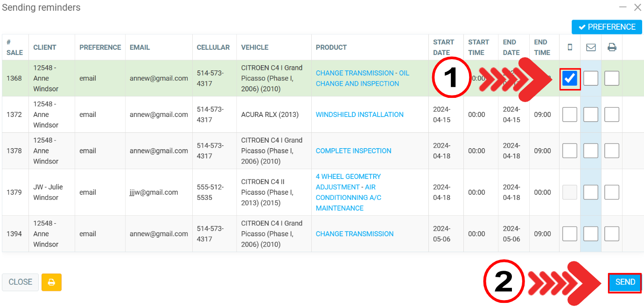Enable email checkbox for sale 1379
The image size is (644, 308).
[591, 192]
